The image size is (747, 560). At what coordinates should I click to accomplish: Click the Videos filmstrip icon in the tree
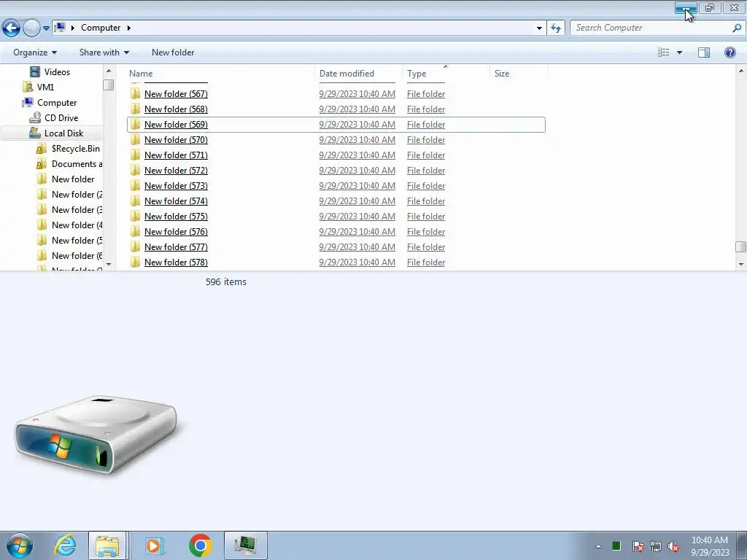point(35,72)
